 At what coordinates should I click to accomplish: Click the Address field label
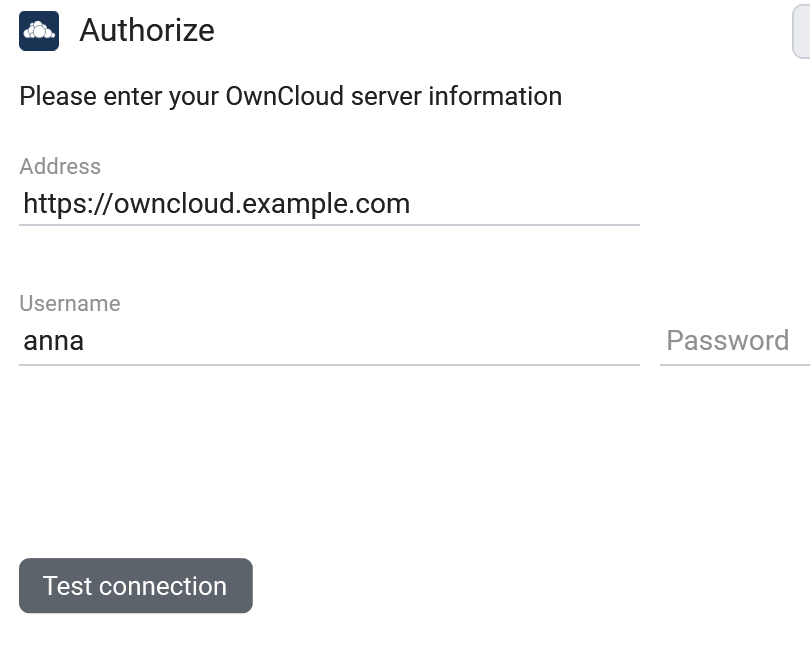click(60, 166)
